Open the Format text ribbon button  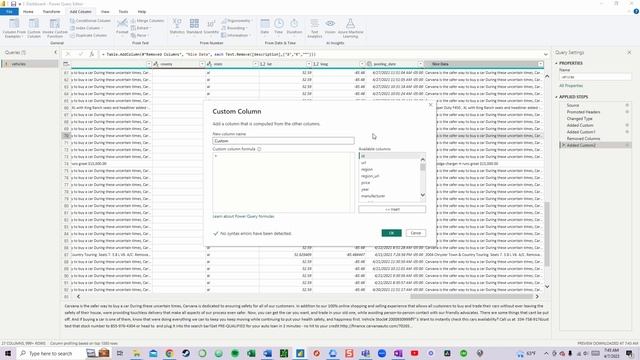[122, 27]
